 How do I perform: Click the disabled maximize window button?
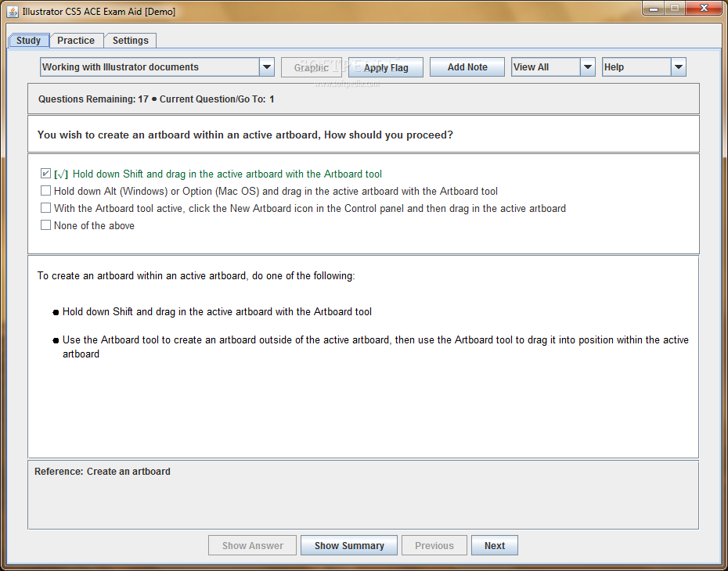[675, 8]
